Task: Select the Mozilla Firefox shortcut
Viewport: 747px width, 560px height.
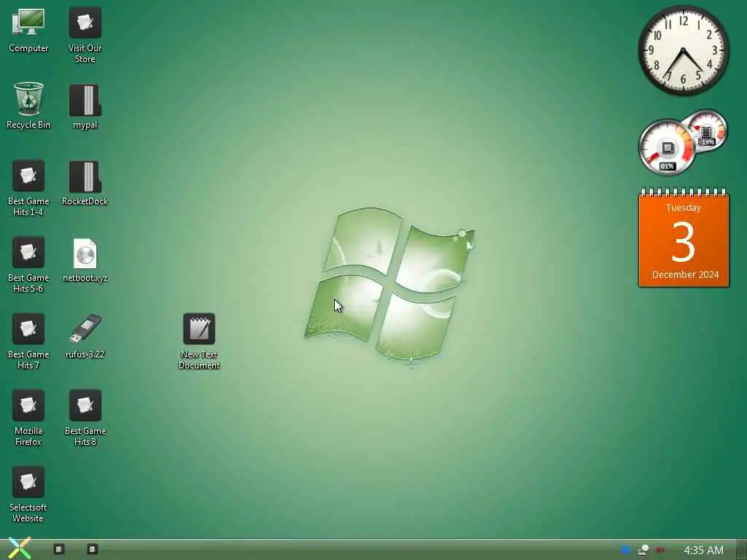Action: pyautogui.click(x=28, y=418)
